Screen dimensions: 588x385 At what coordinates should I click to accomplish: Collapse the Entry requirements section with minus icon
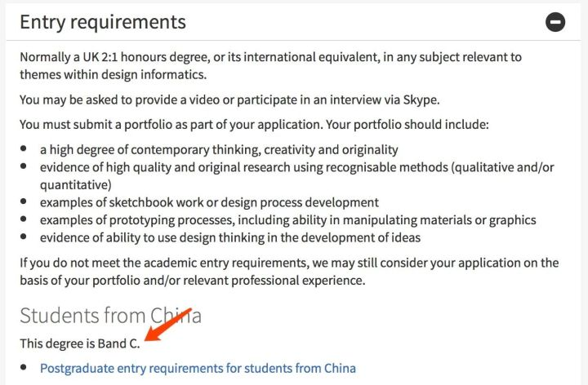click(555, 22)
